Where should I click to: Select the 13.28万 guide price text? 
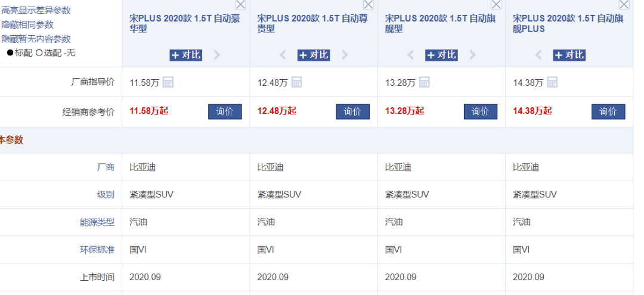pyautogui.click(x=400, y=82)
